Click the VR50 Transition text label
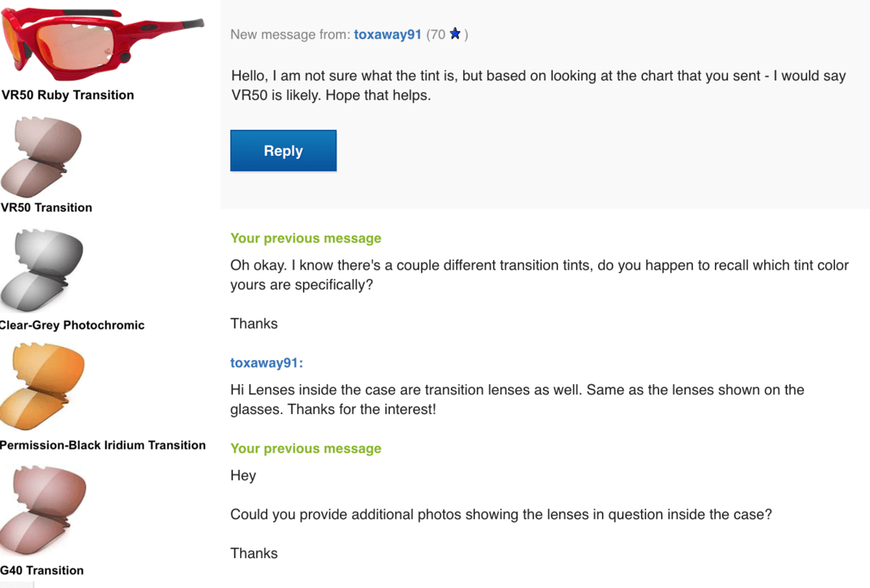 pyautogui.click(x=46, y=207)
